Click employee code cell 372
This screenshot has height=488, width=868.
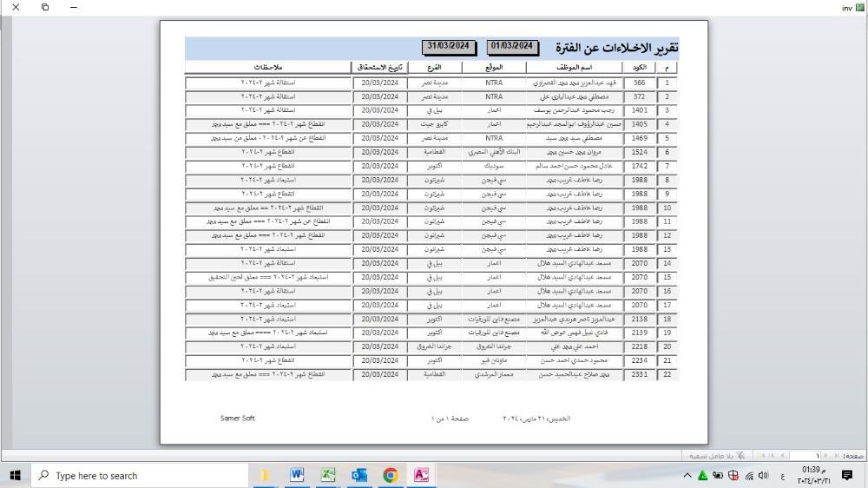[640, 96]
